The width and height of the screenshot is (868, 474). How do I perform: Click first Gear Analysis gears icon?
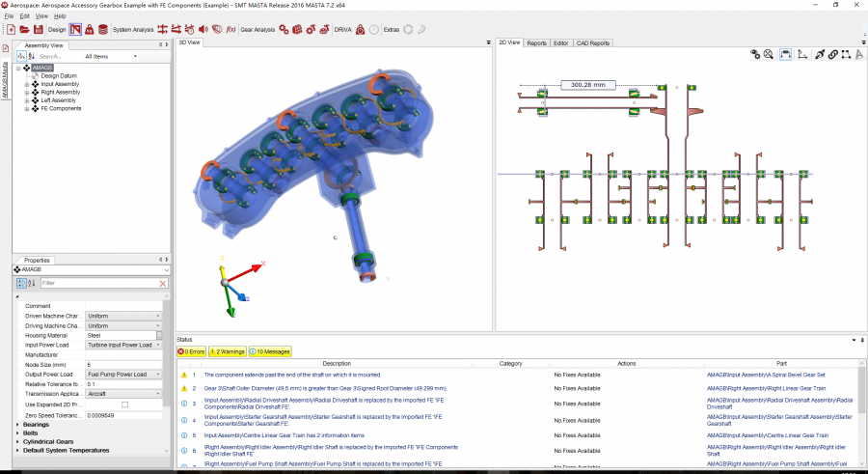click(x=284, y=29)
